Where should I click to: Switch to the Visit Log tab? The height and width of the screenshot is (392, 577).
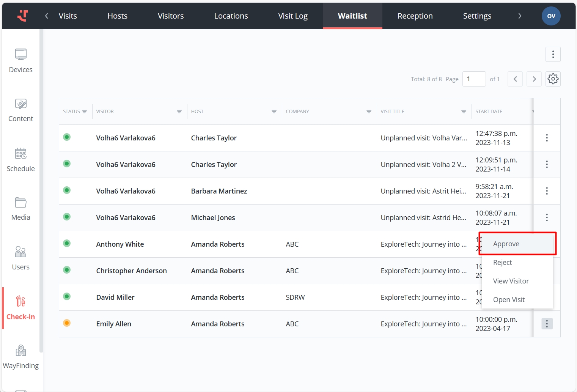292,16
